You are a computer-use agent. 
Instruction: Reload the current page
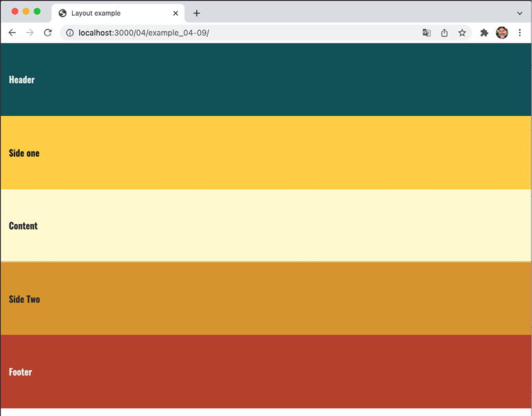[48, 32]
